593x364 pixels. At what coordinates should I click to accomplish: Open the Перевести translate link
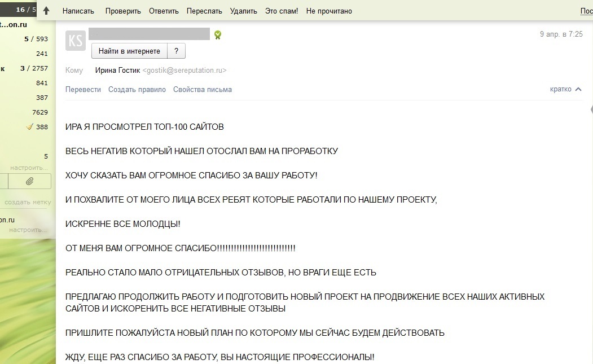pyautogui.click(x=83, y=89)
